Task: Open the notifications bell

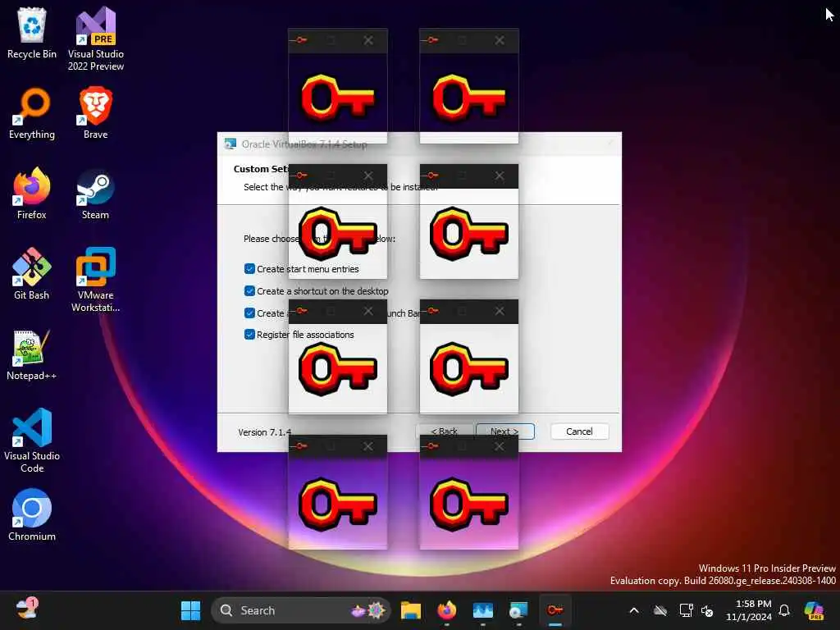Action: (784, 610)
